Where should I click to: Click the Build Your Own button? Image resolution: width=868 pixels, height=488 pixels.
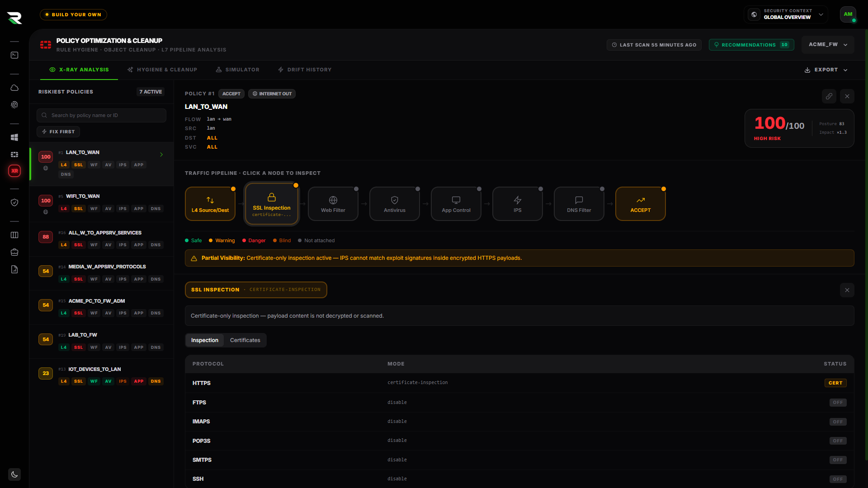(x=73, y=14)
